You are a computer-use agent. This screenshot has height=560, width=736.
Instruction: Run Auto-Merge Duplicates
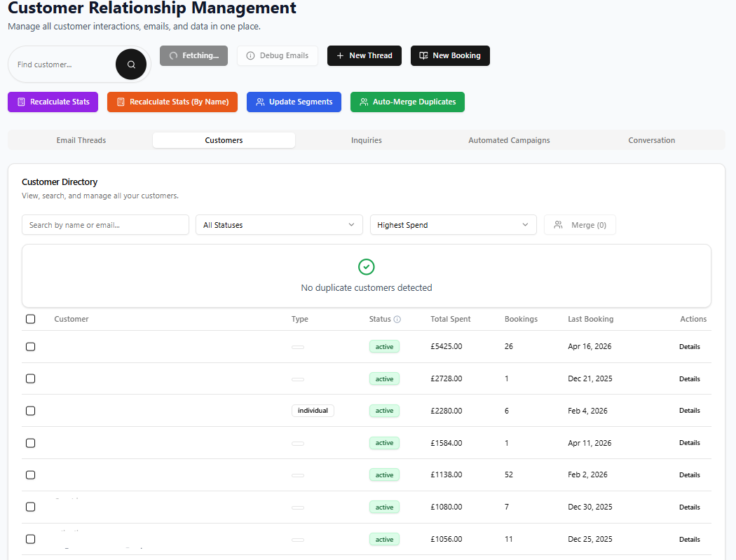point(407,102)
